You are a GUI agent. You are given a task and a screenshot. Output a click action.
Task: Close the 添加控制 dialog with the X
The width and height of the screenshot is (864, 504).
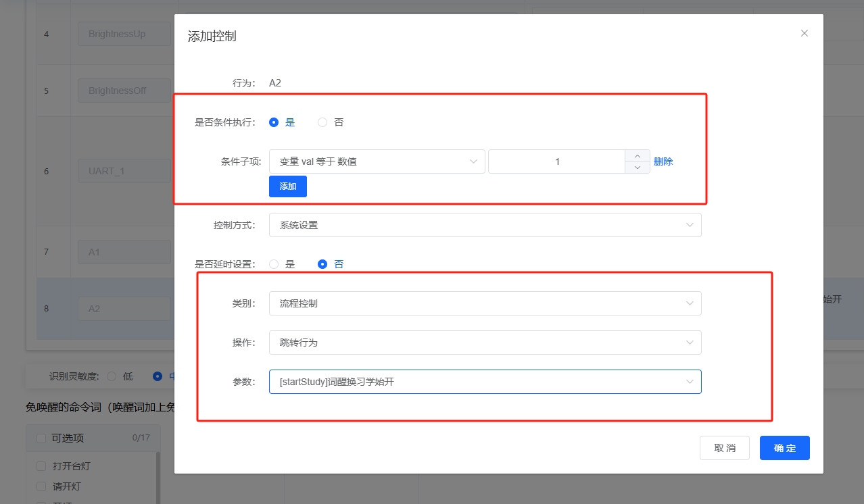coord(804,32)
